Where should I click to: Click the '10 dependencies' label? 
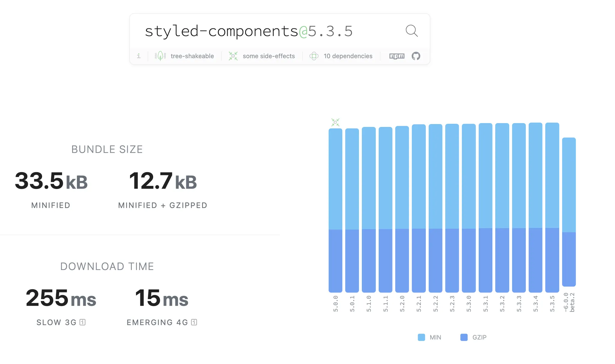point(348,56)
